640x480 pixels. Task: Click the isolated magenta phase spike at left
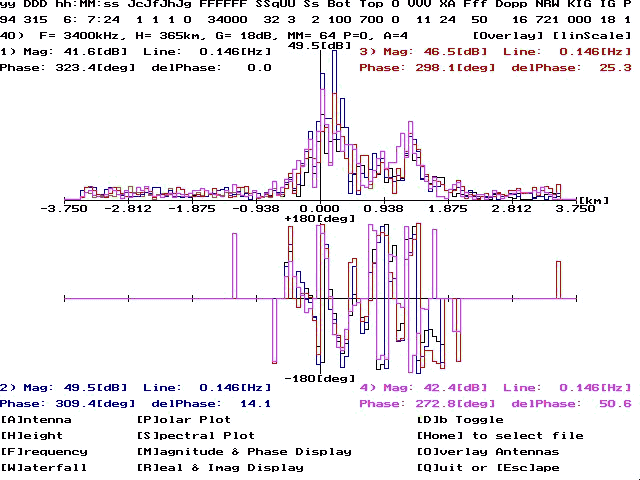(x=235, y=266)
